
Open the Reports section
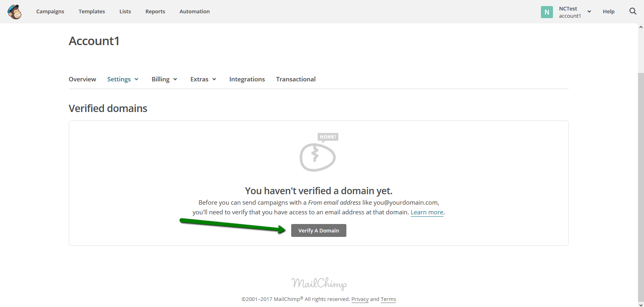point(155,11)
